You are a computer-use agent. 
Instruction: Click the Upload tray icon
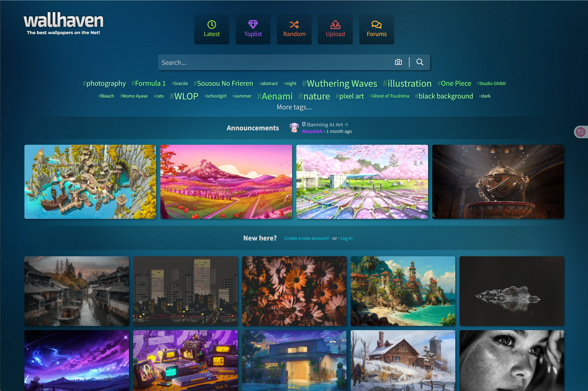click(x=335, y=24)
